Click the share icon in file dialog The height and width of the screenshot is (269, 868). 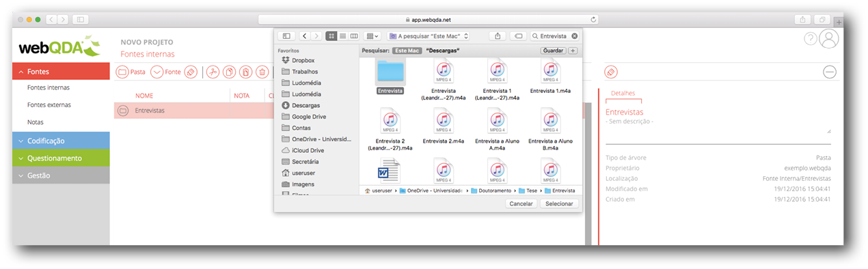(x=498, y=36)
